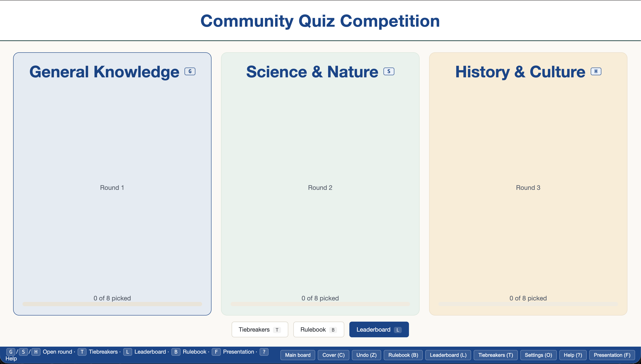Screen dimensions: 641x364
Task: Click the L key icon in footer hints
Action: (128, 352)
